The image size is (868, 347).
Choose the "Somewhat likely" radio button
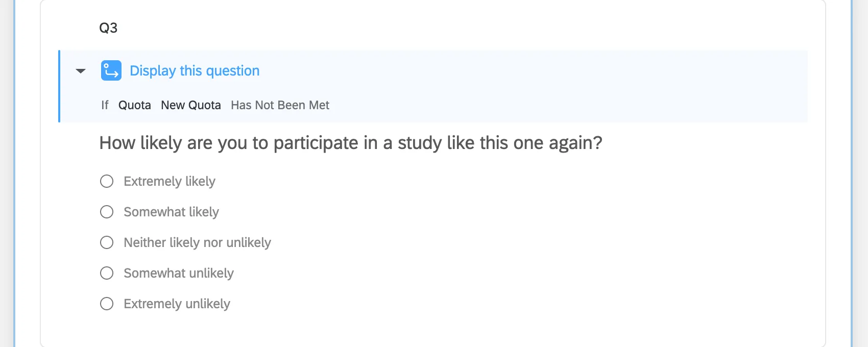tap(107, 212)
